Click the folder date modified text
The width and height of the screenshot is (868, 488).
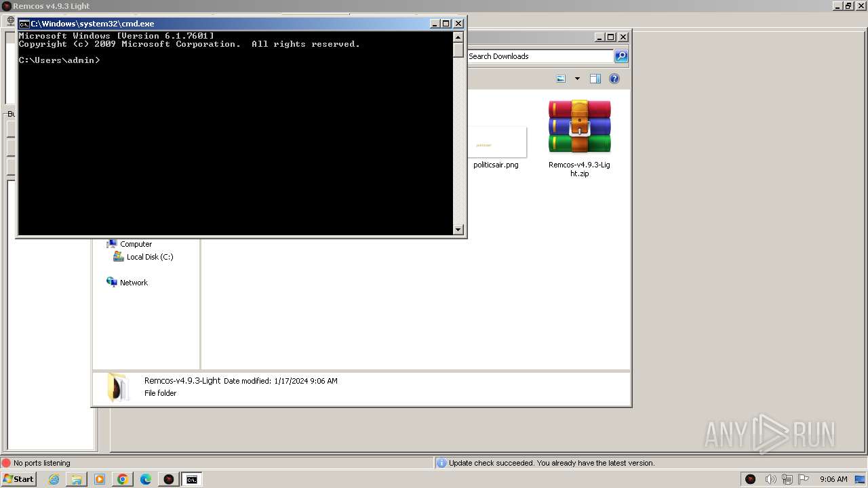281,381
